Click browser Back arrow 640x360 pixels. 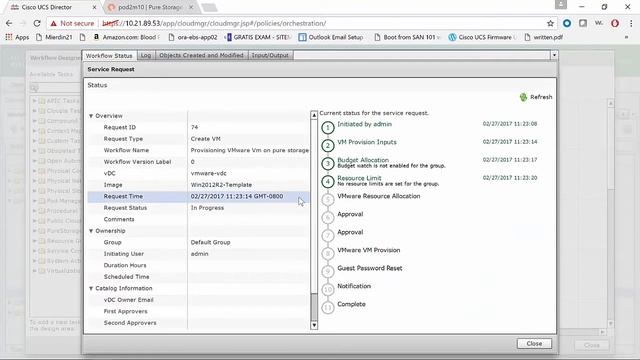[x=9, y=23]
